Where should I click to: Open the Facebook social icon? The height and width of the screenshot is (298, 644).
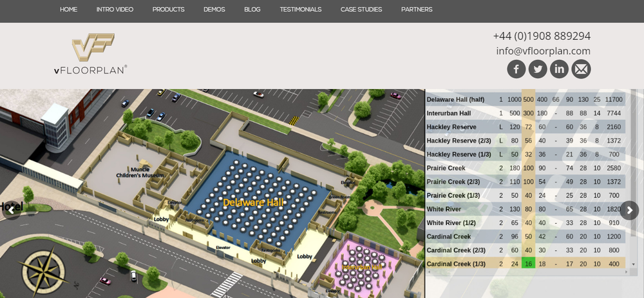[516, 69]
